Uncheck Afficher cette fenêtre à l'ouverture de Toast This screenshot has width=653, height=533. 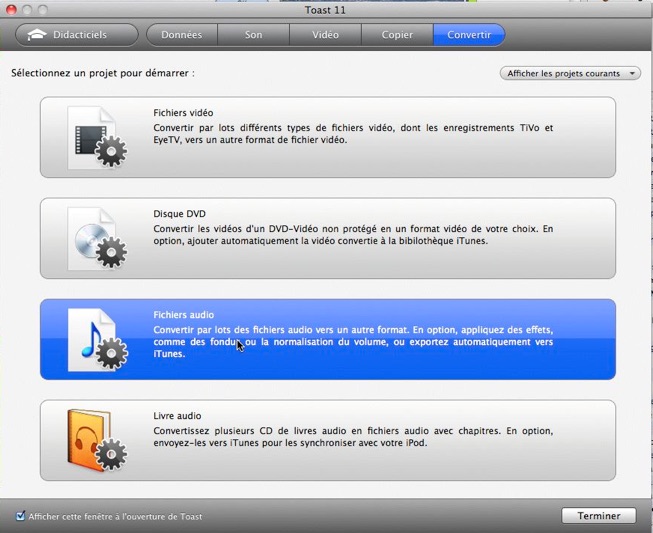coord(20,516)
